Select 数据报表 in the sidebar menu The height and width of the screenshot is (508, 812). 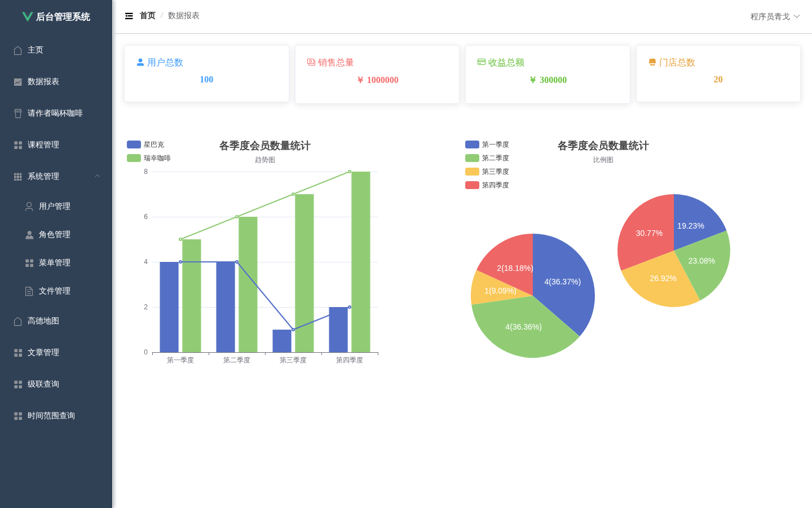[x=56, y=82]
